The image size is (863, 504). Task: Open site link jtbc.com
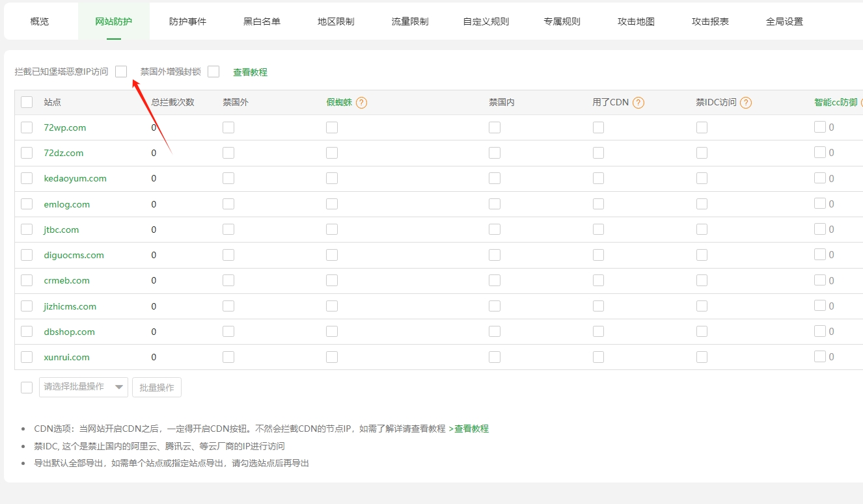[62, 230]
